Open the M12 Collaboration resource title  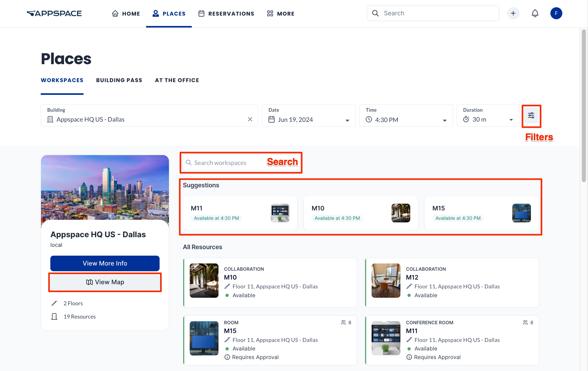(412, 277)
